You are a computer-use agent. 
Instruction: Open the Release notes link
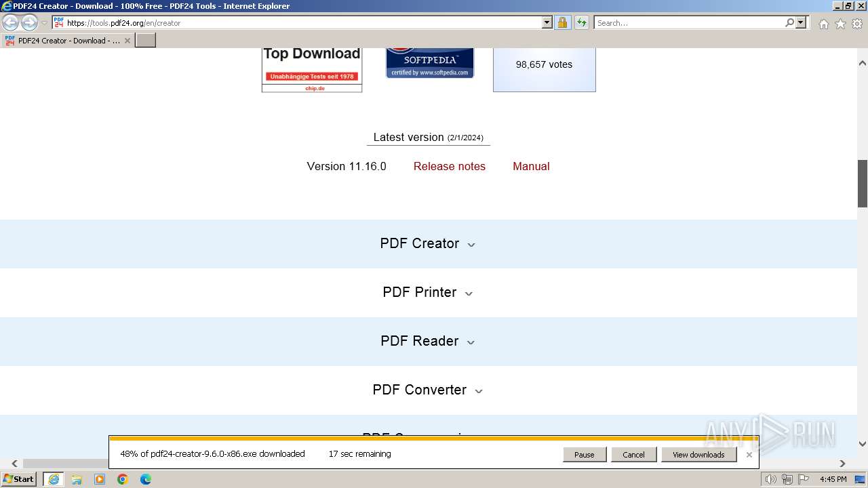click(x=450, y=166)
